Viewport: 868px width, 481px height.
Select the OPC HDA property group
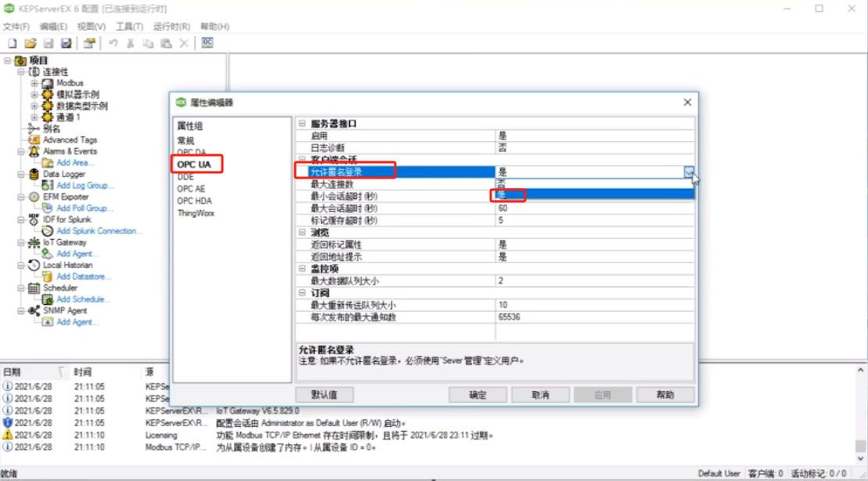click(x=194, y=201)
